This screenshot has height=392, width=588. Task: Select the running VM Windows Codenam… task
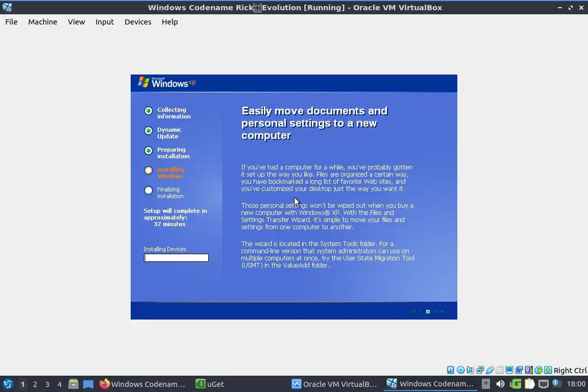point(430,384)
